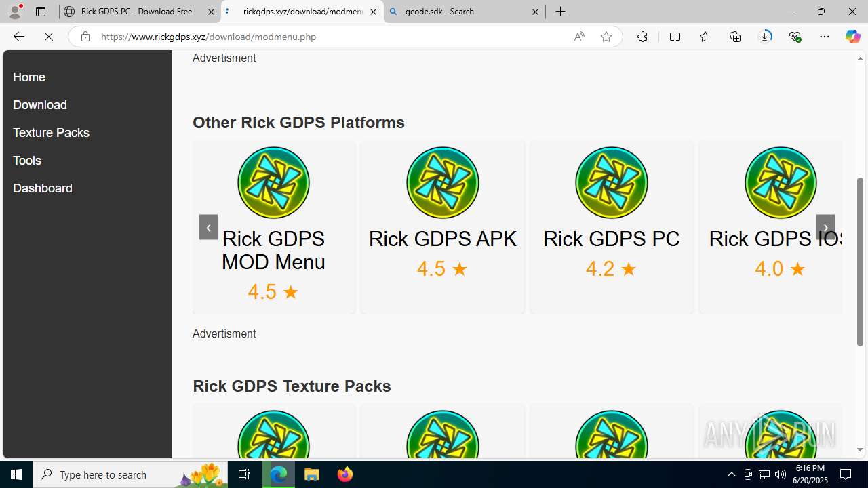The height and width of the screenshot is (488, 868).
Task: Switch to the rickgdps.xyz modmenu tab
Action: tap(302, 12)
